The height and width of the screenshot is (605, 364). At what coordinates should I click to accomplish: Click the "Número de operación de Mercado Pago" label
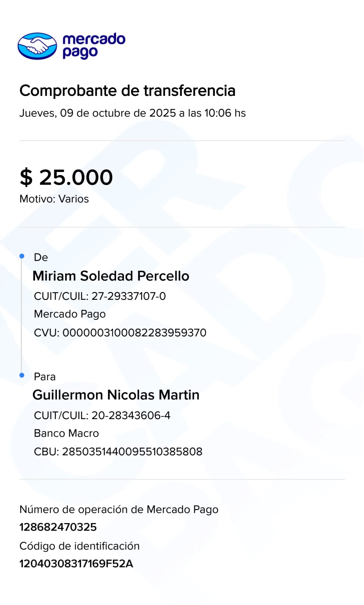click(119, 510)
